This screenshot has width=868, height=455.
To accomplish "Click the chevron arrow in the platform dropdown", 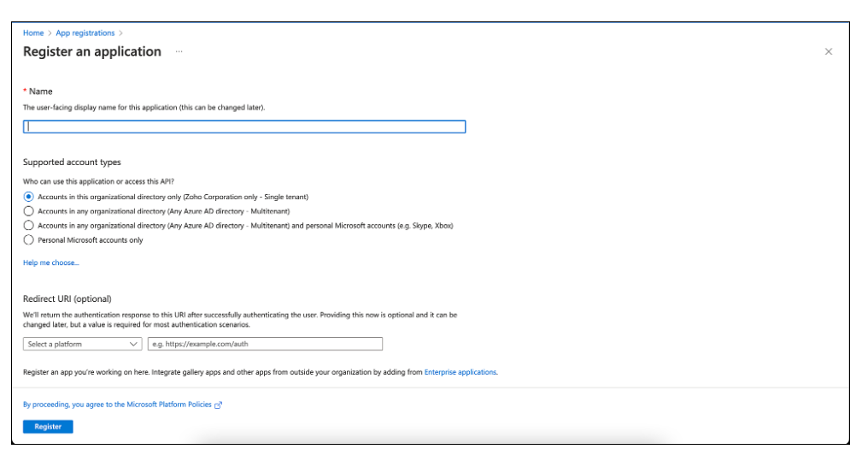I will [x=132, y=344].
